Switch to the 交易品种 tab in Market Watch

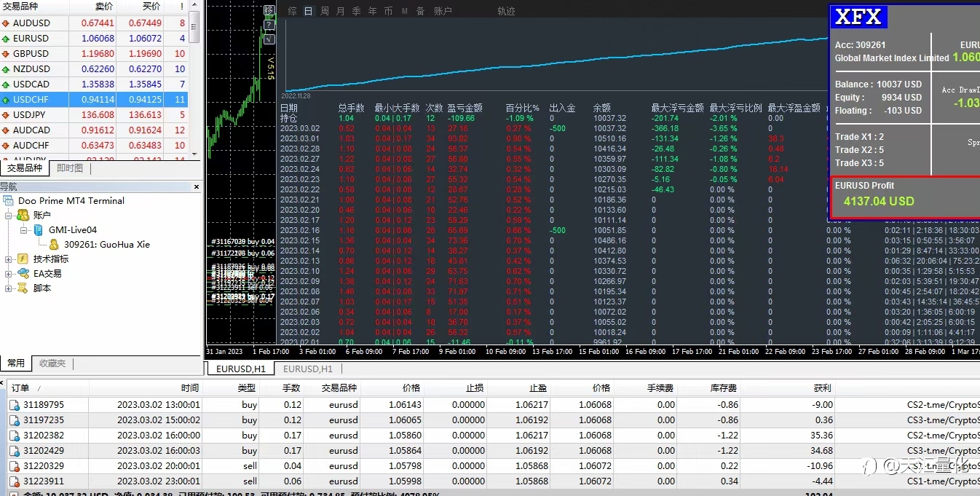click(25, 168)
